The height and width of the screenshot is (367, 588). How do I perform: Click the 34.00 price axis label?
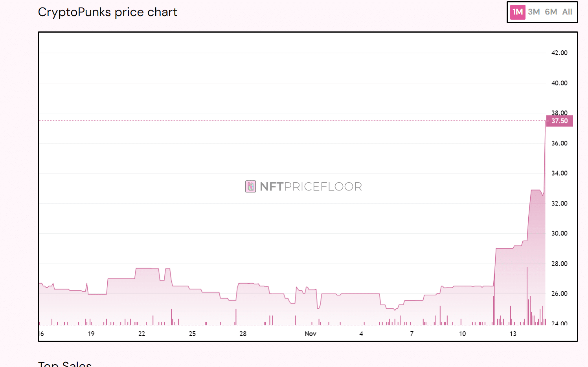coord(559,173)
